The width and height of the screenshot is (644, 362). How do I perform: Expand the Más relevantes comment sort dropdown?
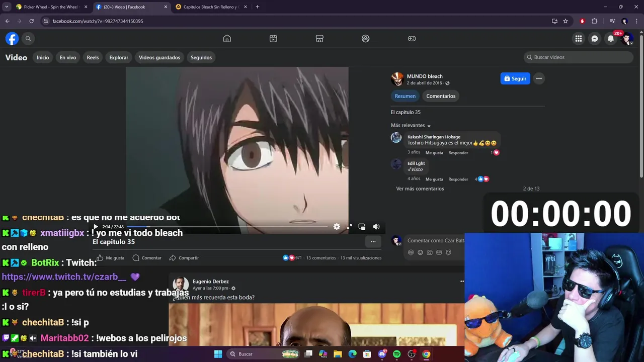(411, 125)
